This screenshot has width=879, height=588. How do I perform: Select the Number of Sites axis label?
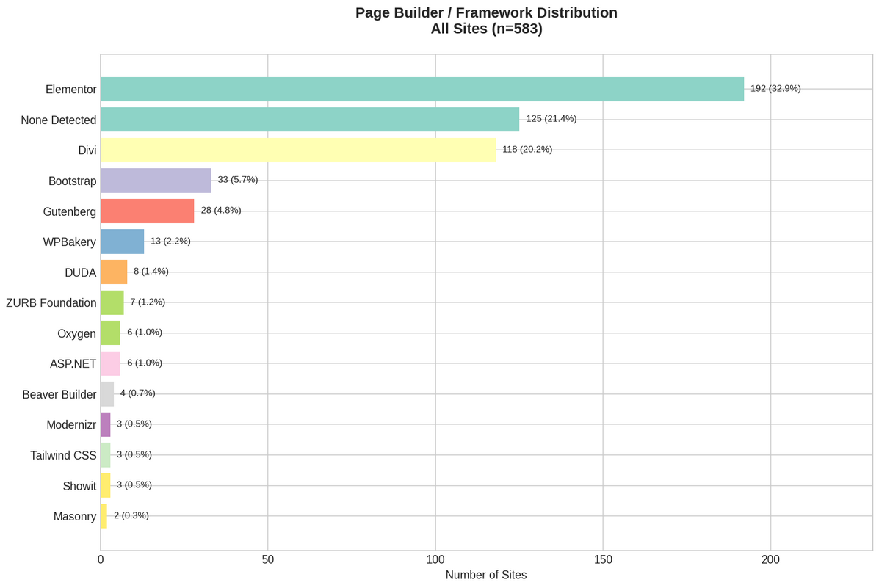click(x=485, y=575)
